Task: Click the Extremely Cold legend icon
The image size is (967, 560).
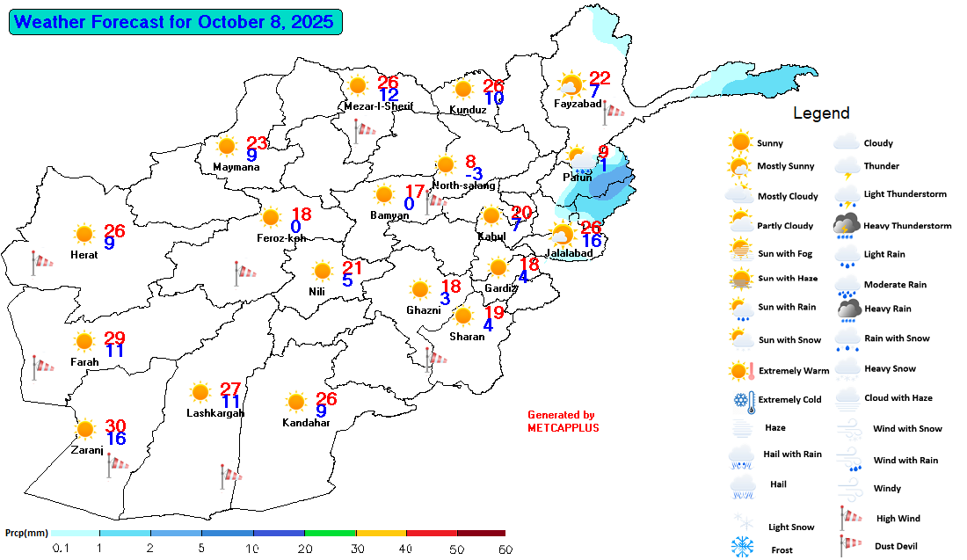Action: click(741, 401)
